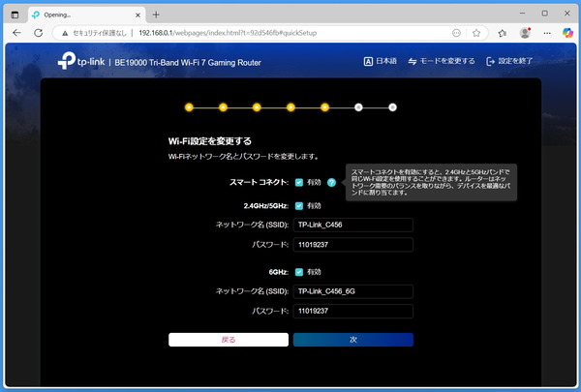Open the Copilot sidebar icon
Viewport: 581px width, 392px height.
pos(567,33)
